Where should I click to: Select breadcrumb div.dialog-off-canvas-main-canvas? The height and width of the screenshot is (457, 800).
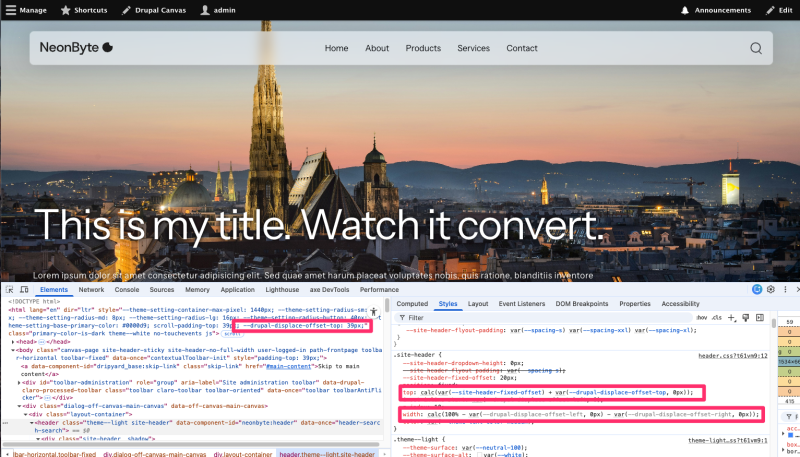point(154,454)
